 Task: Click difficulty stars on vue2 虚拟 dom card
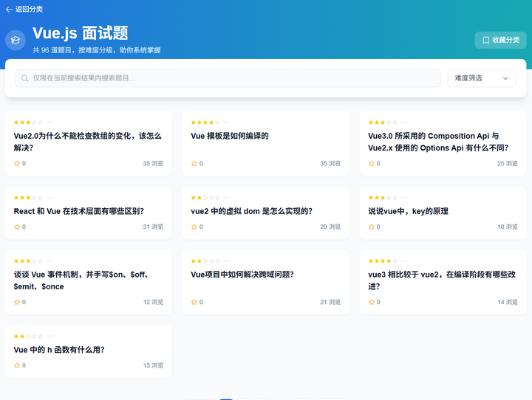point(205,198)
